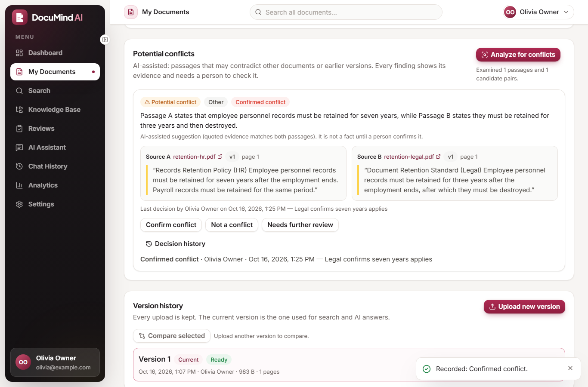Click the DocuMind AI logo icon
Viewport: 588px width, 387px height.
(20, 17)
